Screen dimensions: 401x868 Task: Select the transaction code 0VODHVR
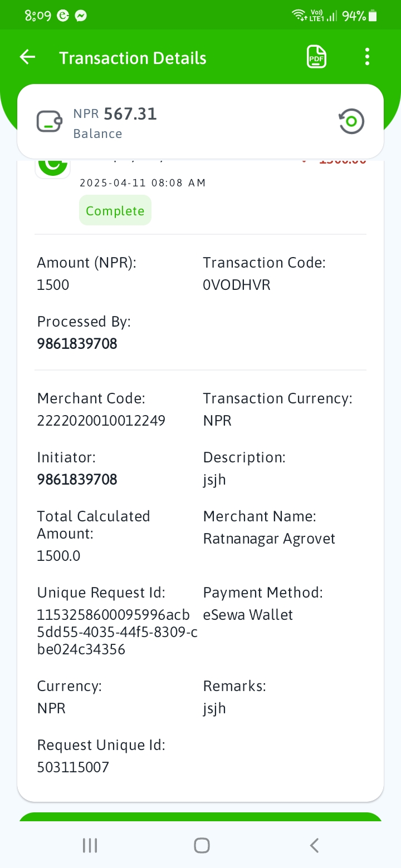coord(237,285)
